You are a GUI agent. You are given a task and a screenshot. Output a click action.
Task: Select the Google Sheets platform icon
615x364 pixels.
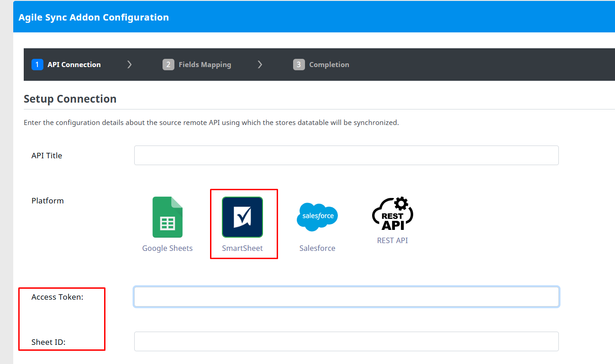[167, 217]
